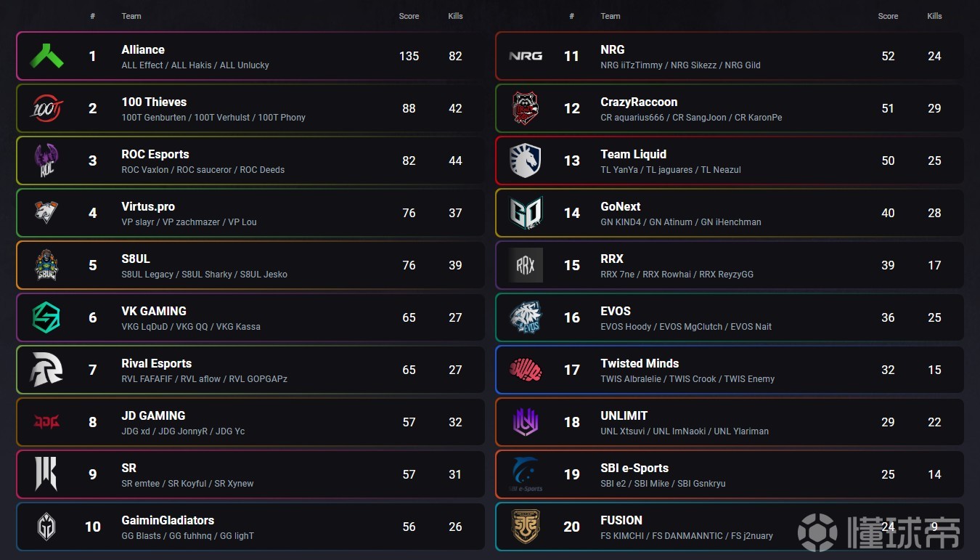The width and height of the screenshot is (980, 560).
Task: Click the EVOS team name
Action: 616,311
